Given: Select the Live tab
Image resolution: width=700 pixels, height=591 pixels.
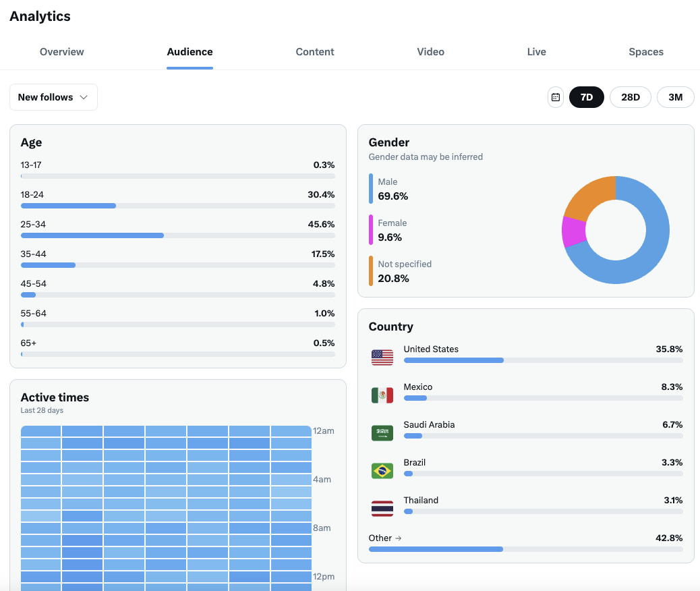Looking at the screenshot, I should (537, 52).
